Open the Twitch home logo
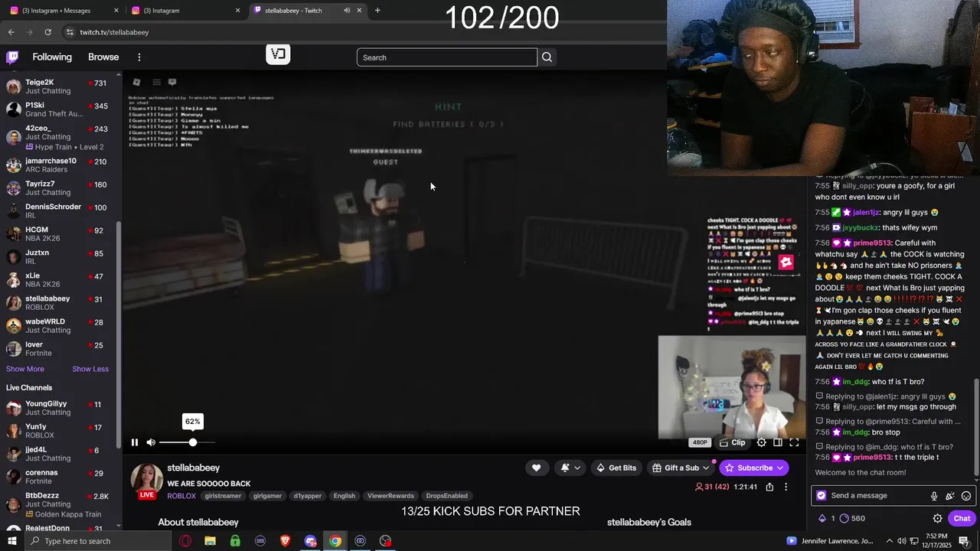 [12, 57]
